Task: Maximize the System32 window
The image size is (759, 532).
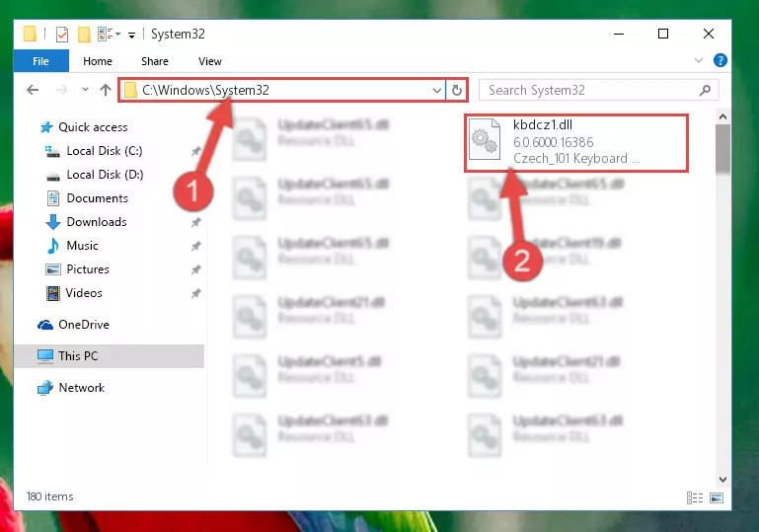Action: pyautogui.click(x=663, y=34)
